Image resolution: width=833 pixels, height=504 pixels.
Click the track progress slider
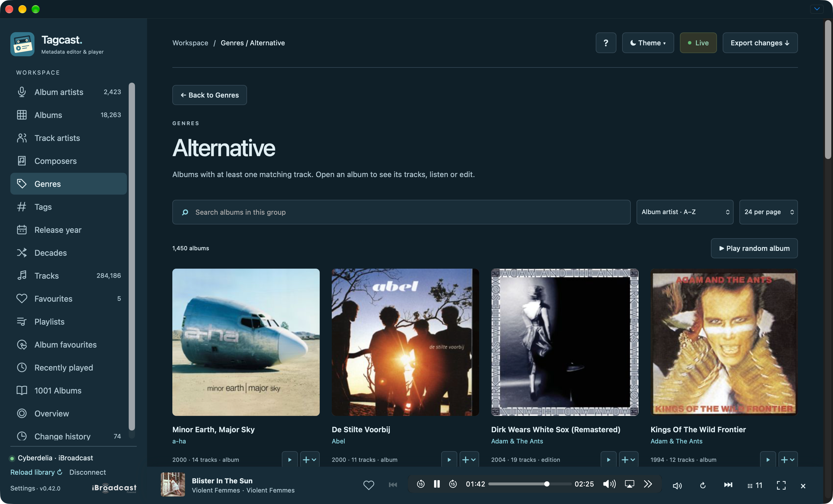pos(530,484)
